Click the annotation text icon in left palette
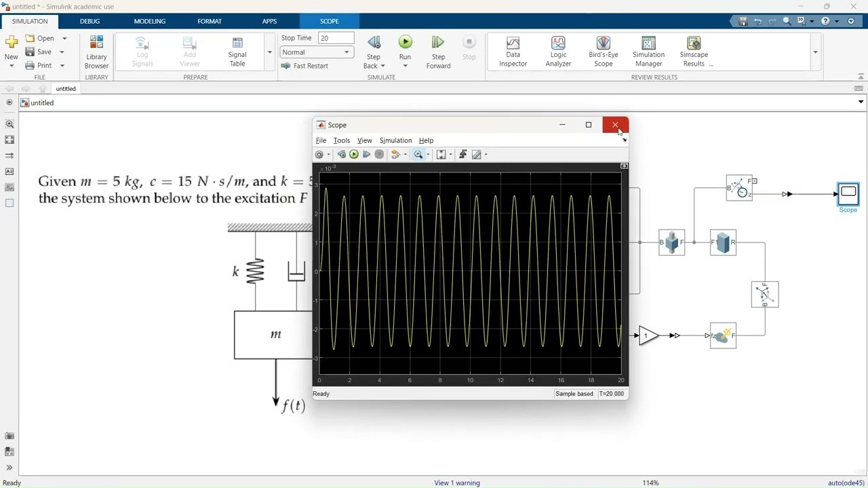The image size is (868, 488). pos(9,171)
